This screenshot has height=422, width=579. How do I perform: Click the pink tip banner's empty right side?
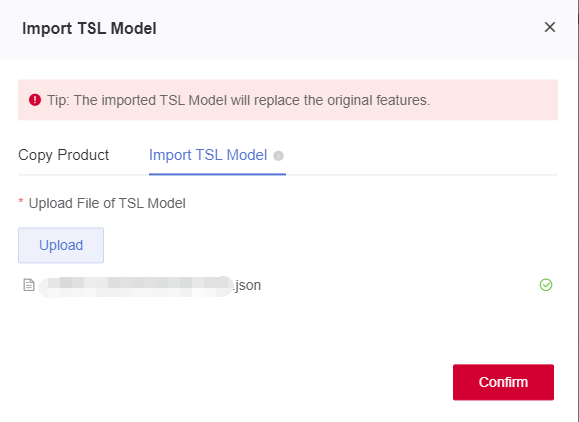click(x=495, y=100)
